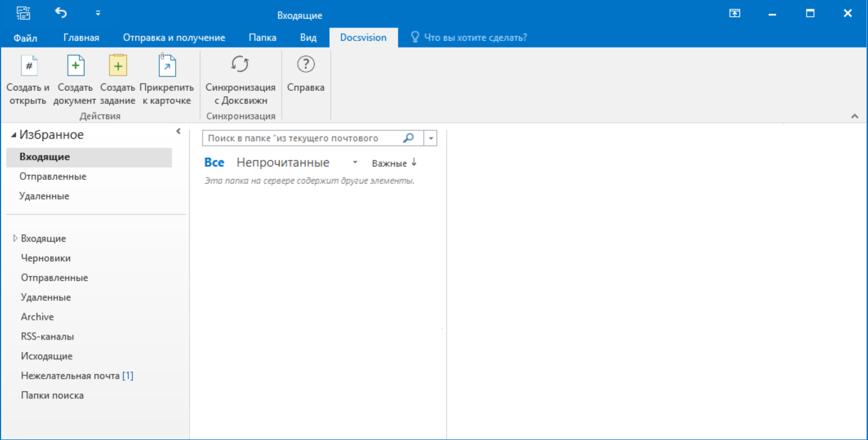The width and height of the screenshot is (868, 440).
Task: Click Важные sort-by label
Action: click(x=389, y=163)
